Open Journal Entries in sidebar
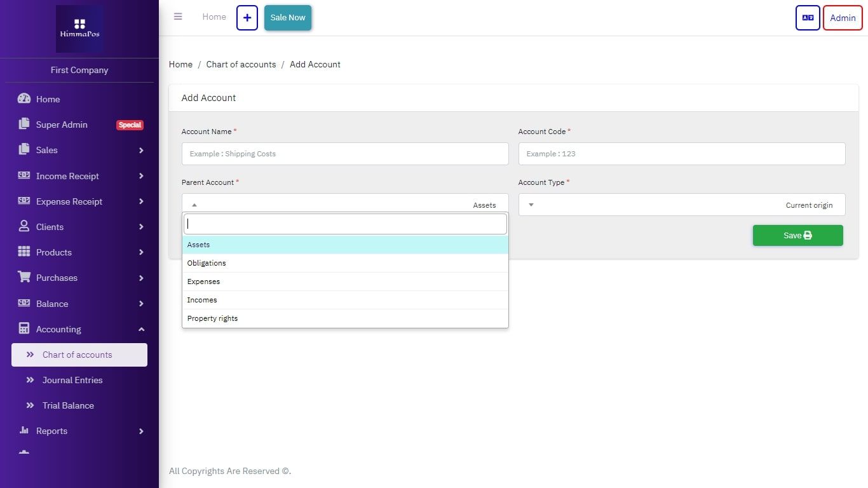The image size is (868, 488). tap(72, 380)
